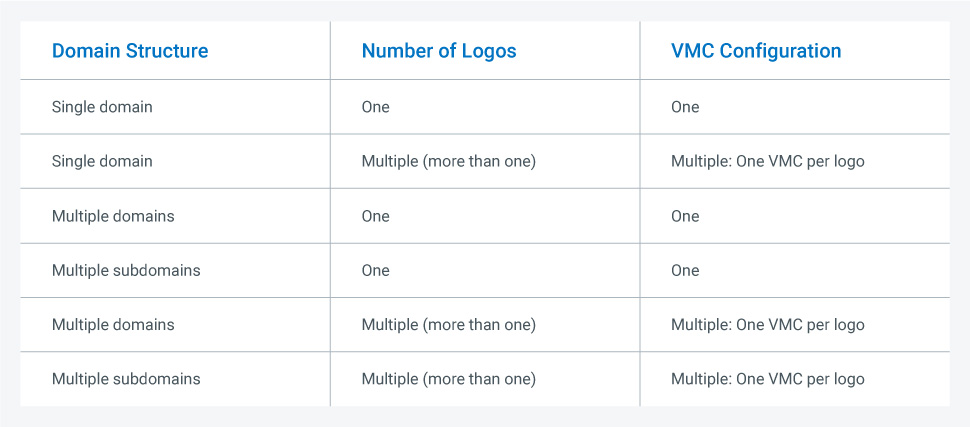Viewport: 970px width, 427px height.
Task: Select "Multiple (more than one)" in Single domain row
Action: point(449,161)
